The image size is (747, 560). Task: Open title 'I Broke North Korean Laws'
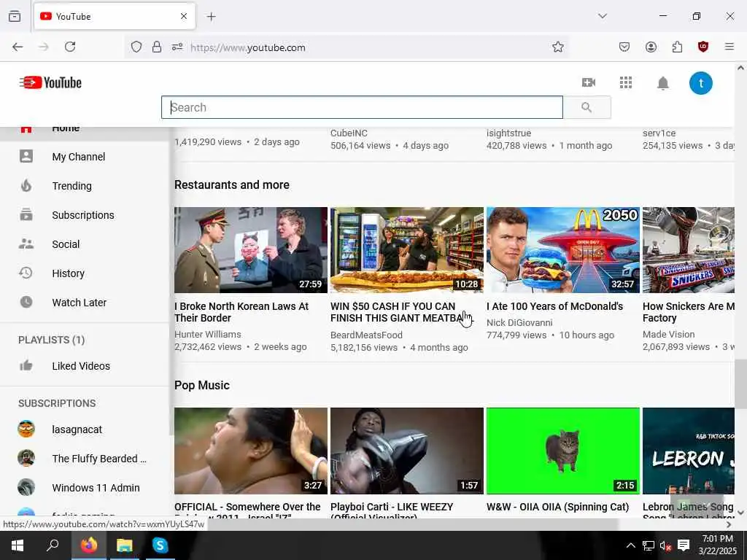pos(241,312)
